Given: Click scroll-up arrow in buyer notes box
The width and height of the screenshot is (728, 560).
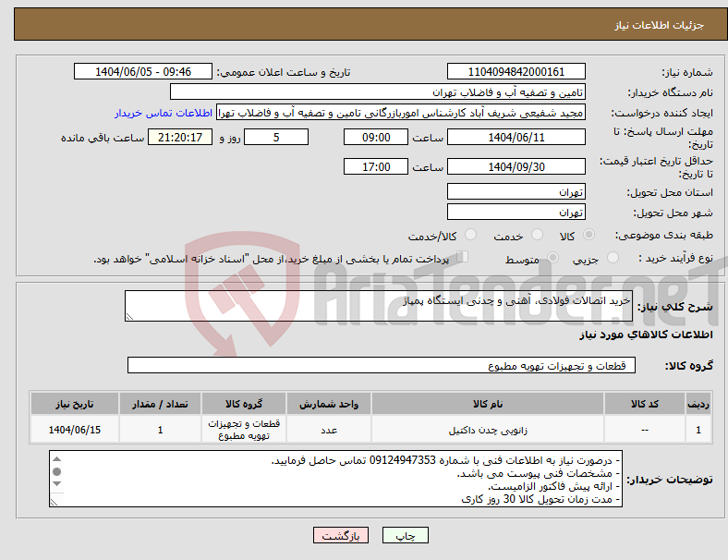Looking at the screenshot, I should click(x=56, y=459).
